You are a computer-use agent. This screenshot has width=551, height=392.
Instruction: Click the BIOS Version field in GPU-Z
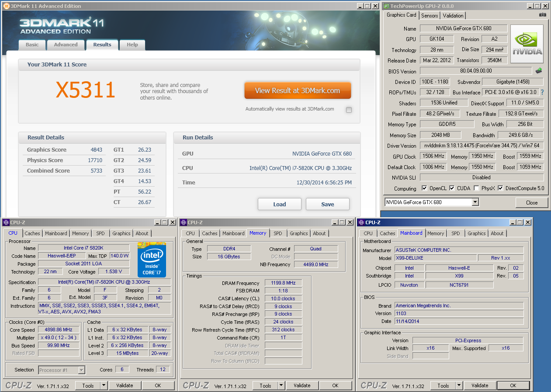tap(476, 71)
